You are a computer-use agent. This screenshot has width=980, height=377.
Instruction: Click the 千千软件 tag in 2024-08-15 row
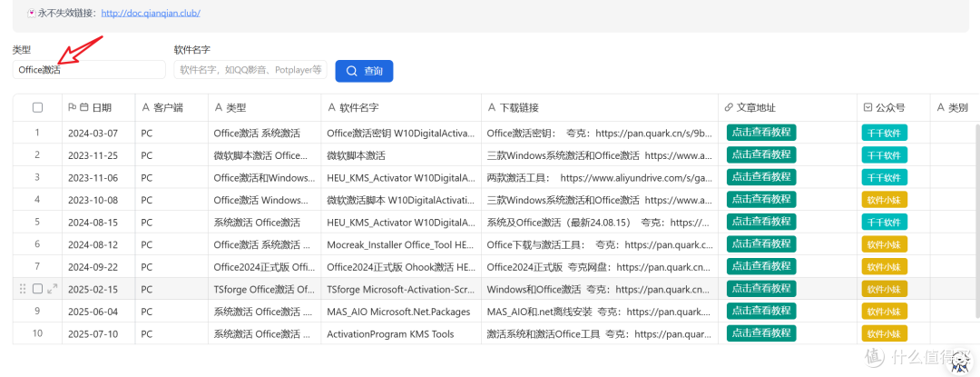(885, 222)
